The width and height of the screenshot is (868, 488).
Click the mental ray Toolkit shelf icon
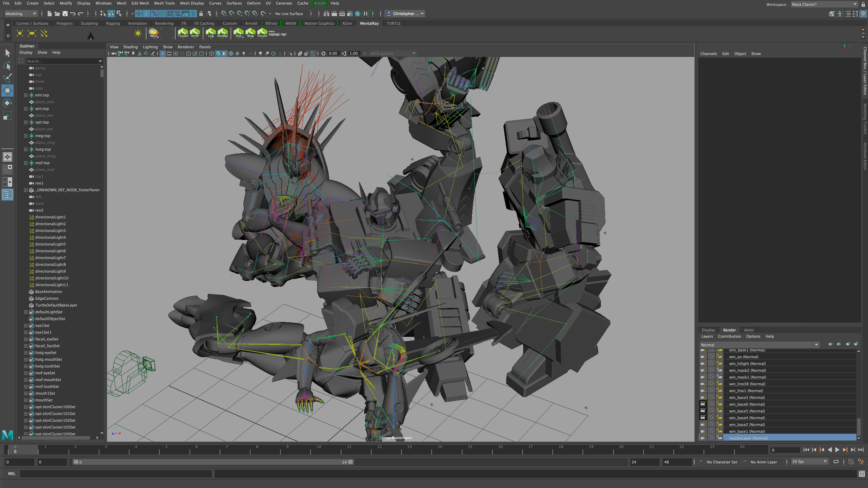(183, 33)
